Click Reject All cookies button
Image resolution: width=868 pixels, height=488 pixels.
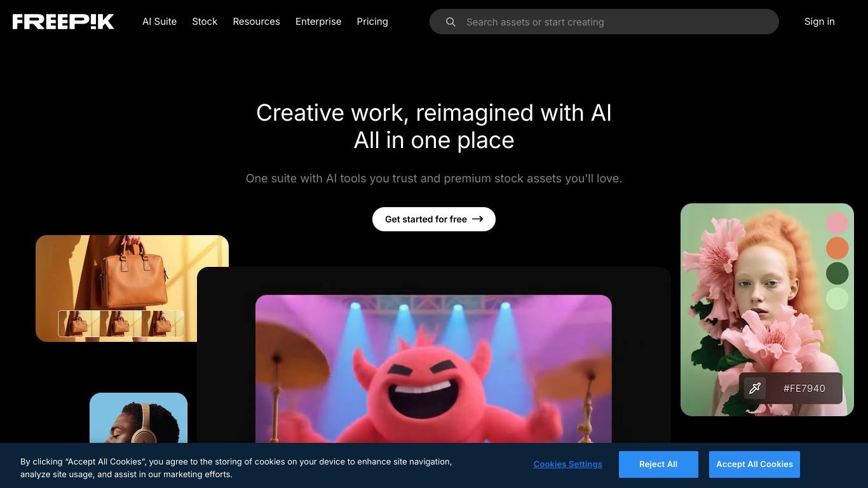[x=658, y=464]
